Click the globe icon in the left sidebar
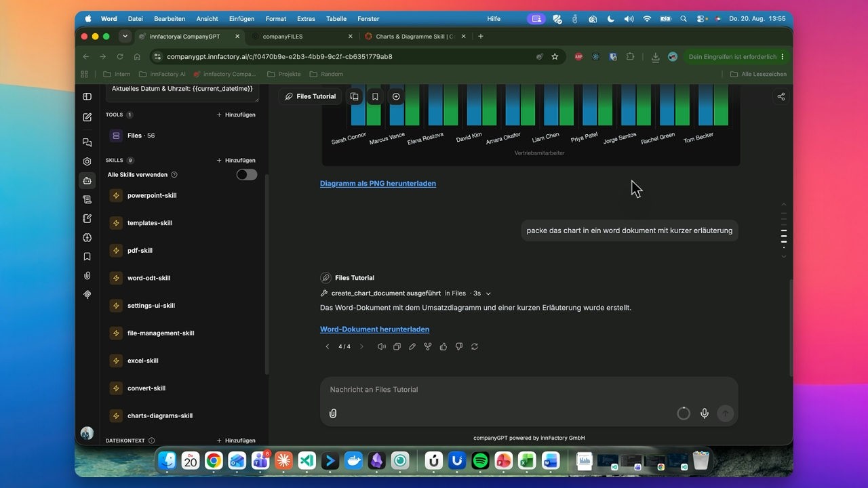This screenshot has width=868, height=488. [x=87, y=238]
